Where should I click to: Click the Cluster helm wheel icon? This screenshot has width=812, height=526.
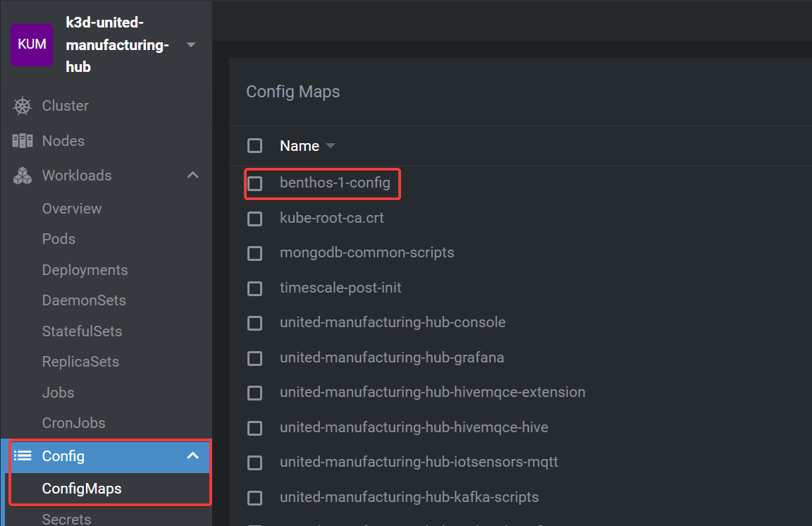coord(23,106)
